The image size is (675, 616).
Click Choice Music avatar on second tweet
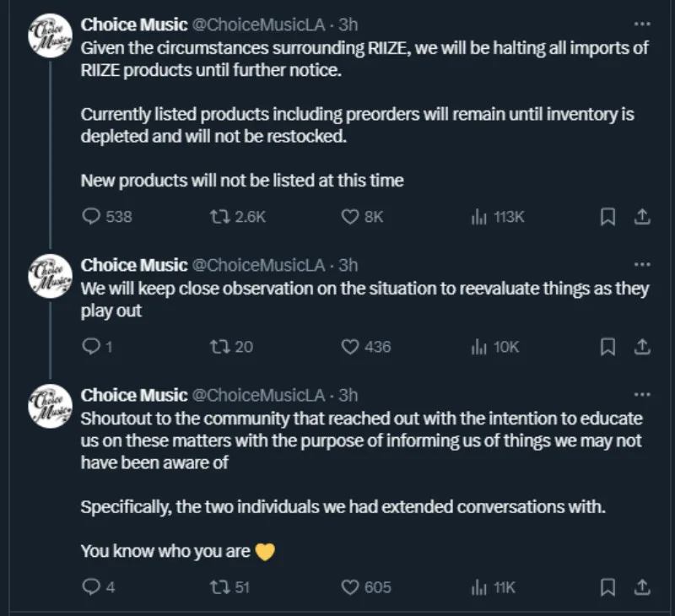tap(51, 276)
